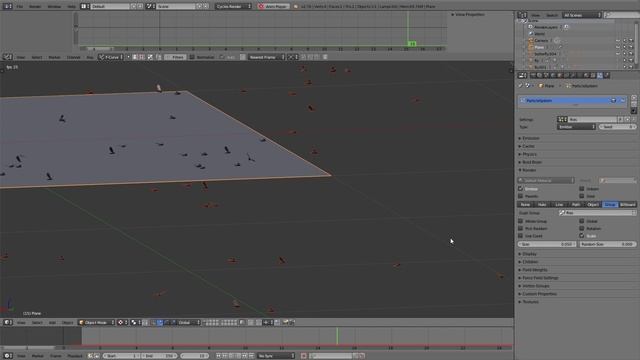Remove the selected particle system slot

(x=634, y=104)
